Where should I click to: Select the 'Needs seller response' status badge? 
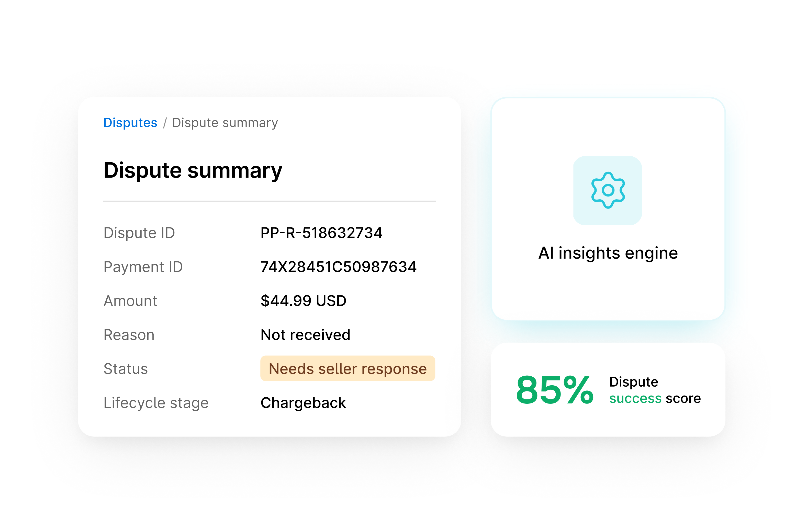(347, 368)
